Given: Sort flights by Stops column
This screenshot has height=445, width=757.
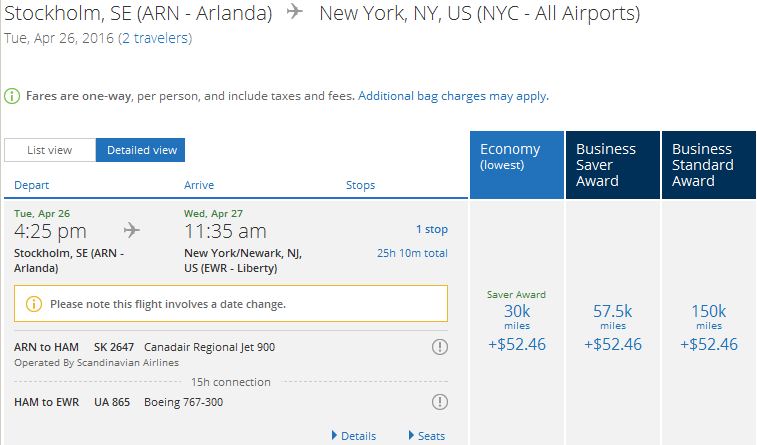Looking at the screenshot, I should point(360,185).
